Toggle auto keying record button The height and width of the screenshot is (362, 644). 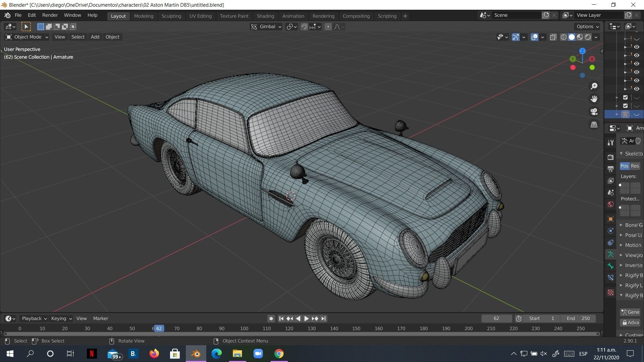pyautogui.click(x=271, y=318)
